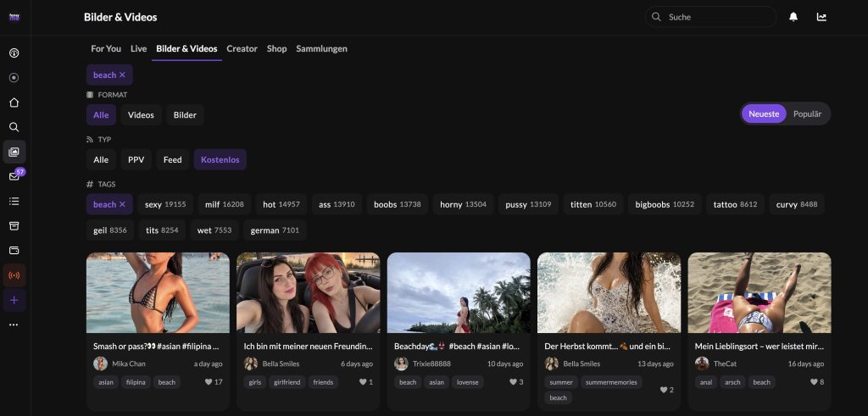
Task: Open messages icon with 57 badge
Action: 14,176
